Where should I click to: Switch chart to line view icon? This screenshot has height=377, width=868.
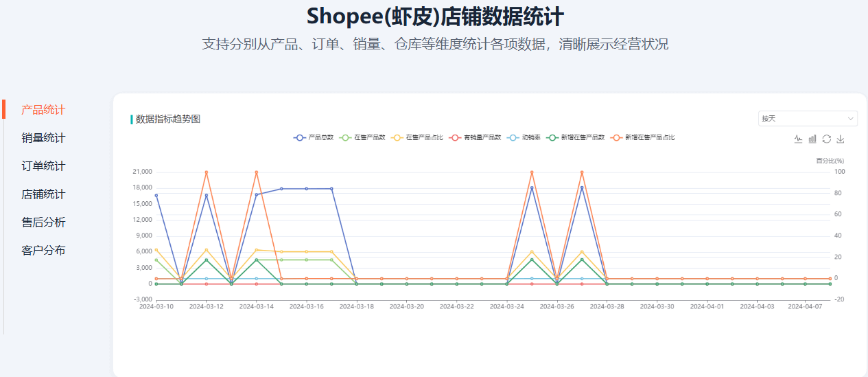pos(798,139)
